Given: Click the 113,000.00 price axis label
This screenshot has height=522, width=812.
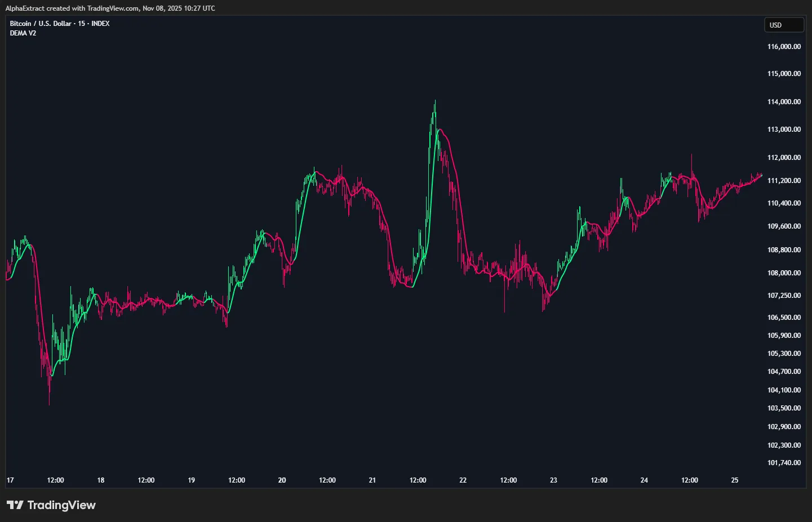Looking at the screenshot, I should point(784,130).
